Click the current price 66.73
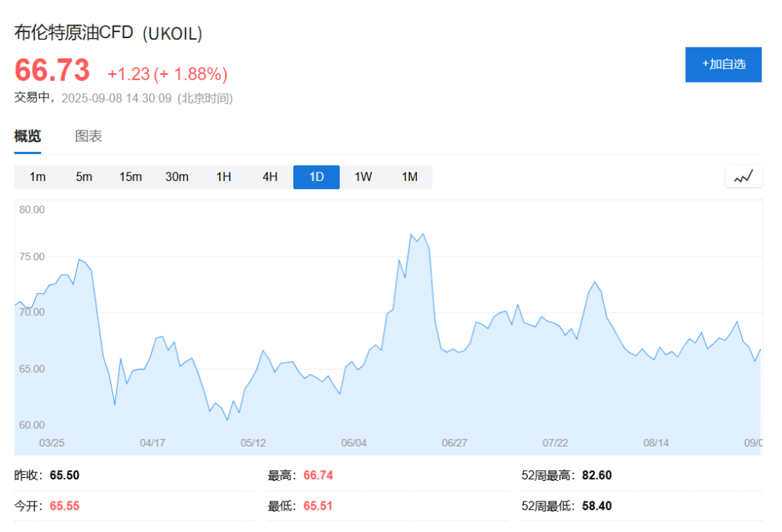The height and width of the screenshot is (532, 782). point(53,71)
